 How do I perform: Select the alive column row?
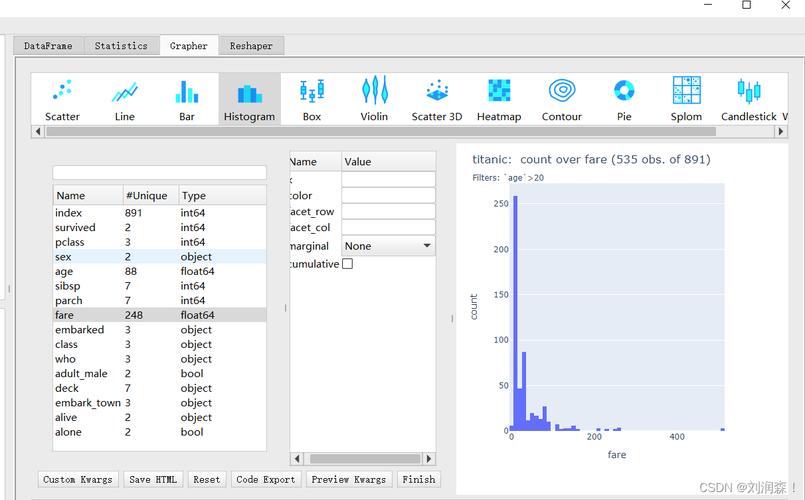pyautogui.click(x=160, y=417)
